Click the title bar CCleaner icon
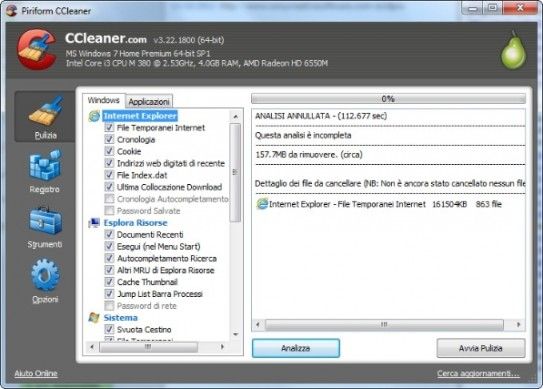This screenshot has width=543, height=389. [x=11, y=11]
